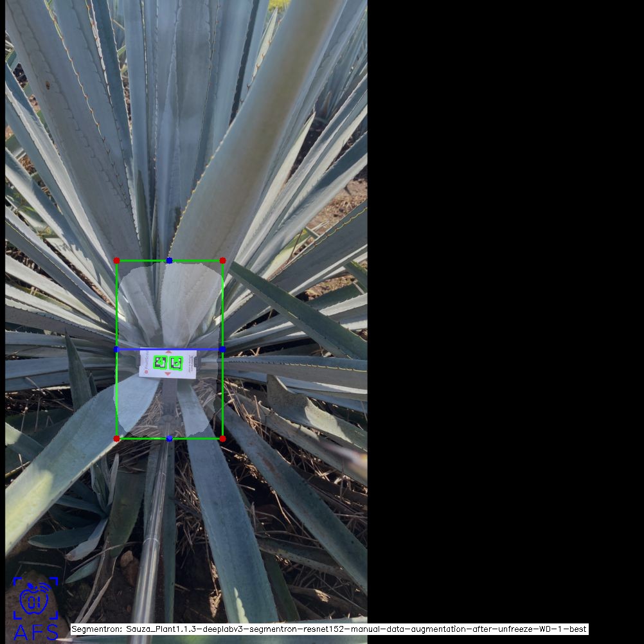Click the blue point at line's left end
The height and width of the screenshot is (644, 644).
[x=116, y=349]
